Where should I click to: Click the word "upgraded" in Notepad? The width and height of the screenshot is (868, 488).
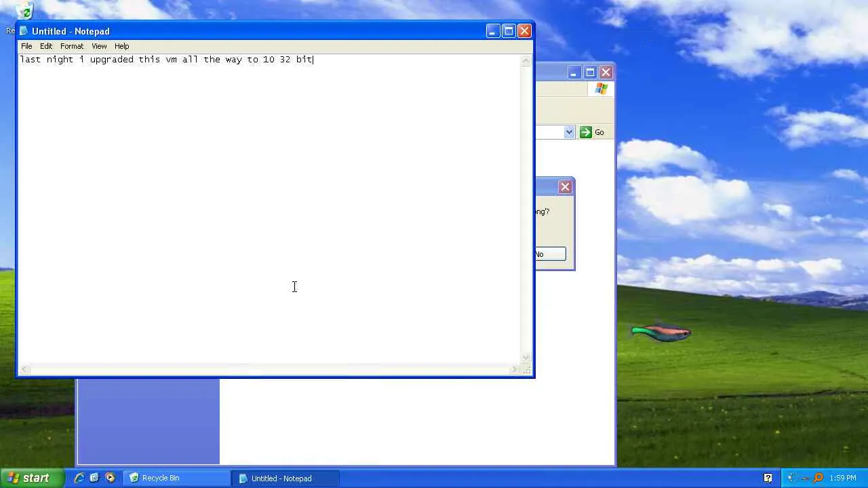point(112,60)
